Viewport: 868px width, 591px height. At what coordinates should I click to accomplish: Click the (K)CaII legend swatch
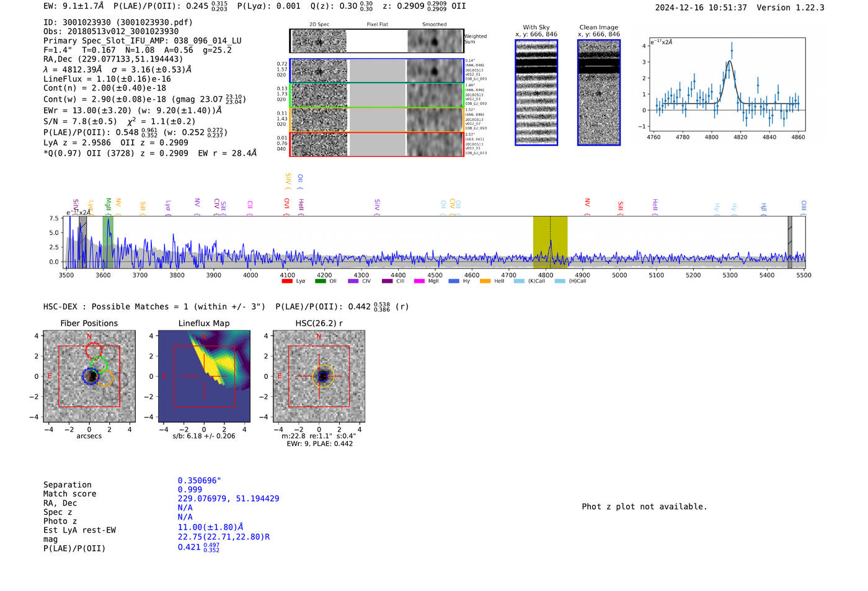(519, 281)
